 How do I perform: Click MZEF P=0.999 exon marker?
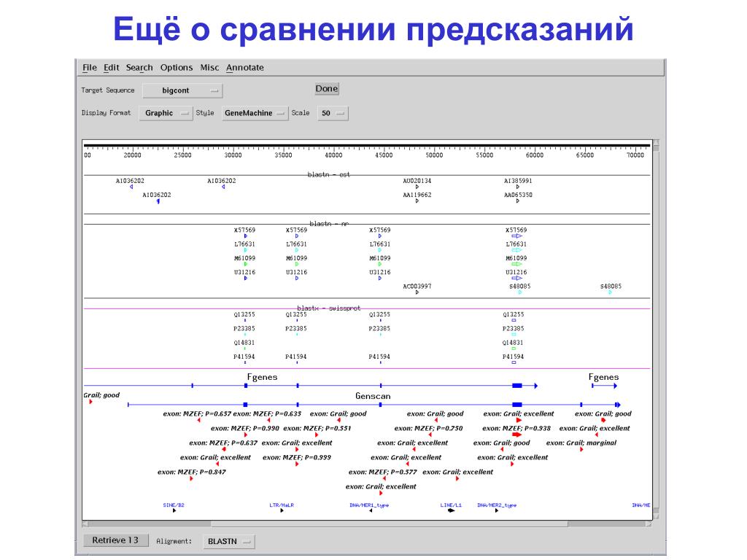297,464
